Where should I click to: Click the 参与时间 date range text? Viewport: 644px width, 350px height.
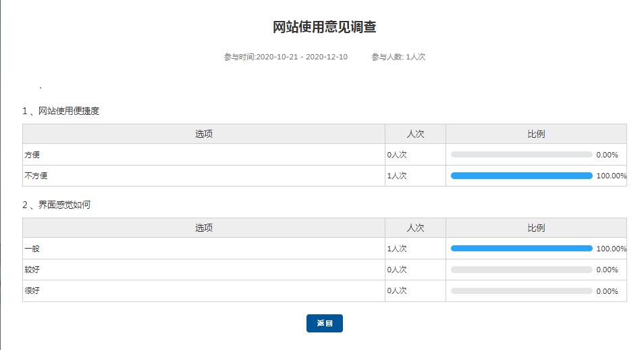(286, 57)
